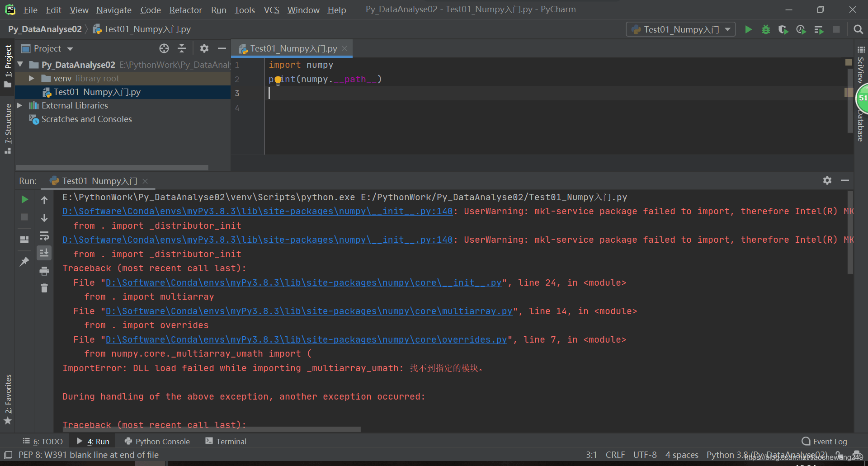This screenshot has width=868, height=466.
Task: Open the 7: Structure side tool window
Action: [8, 128]
